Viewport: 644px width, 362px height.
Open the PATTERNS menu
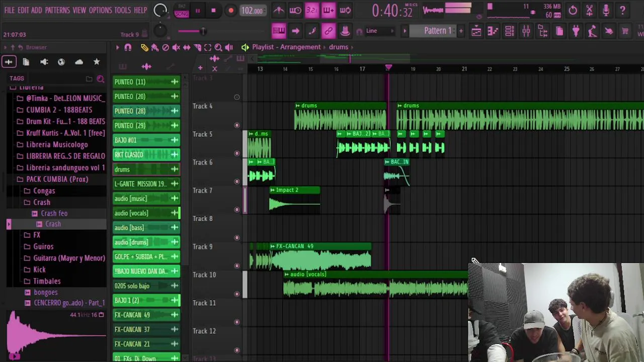tap(57, 10)
